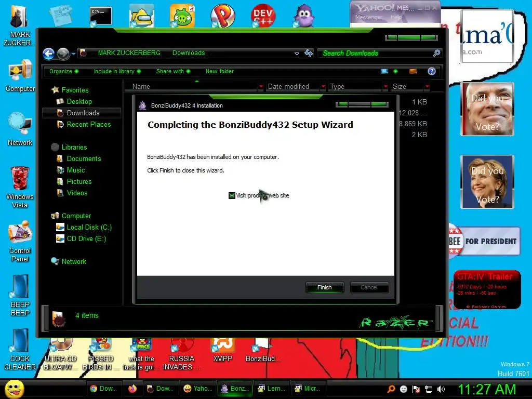Expand the address bar history dropdown
This screenshot has height=399, width=532.
coord(297,54)
